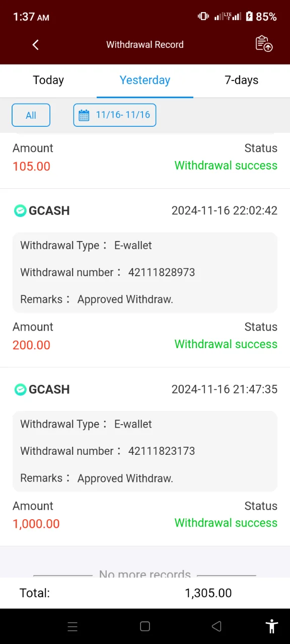The height and width of the screenshot is (644, 290).
Task: Tap the calendar icon in date filter
Action: coord(84,115)
